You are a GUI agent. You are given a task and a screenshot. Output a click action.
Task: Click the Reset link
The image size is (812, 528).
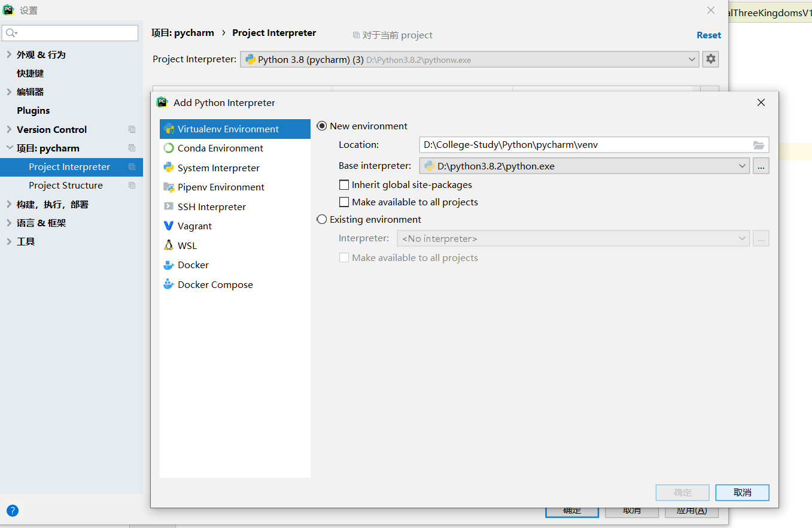[x=708, y=35]
